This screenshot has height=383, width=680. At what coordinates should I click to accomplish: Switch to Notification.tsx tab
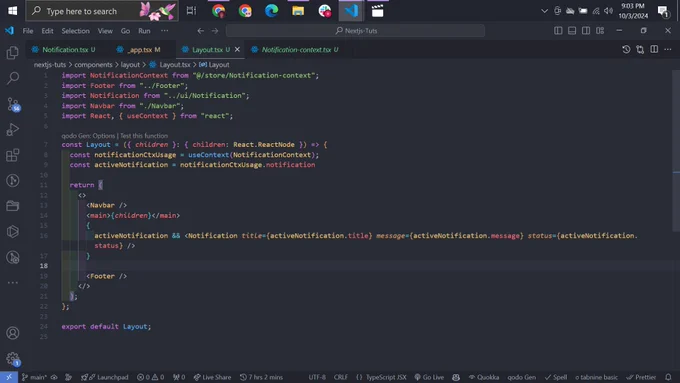[x=64, y=50]
